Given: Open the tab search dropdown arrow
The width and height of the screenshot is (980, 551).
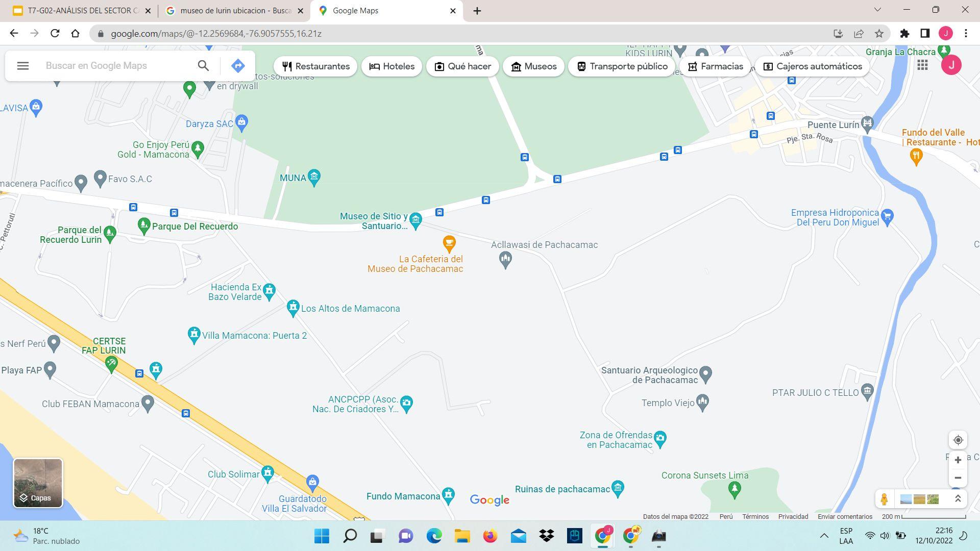Looking at the screenshot, I should coord(877,10).
